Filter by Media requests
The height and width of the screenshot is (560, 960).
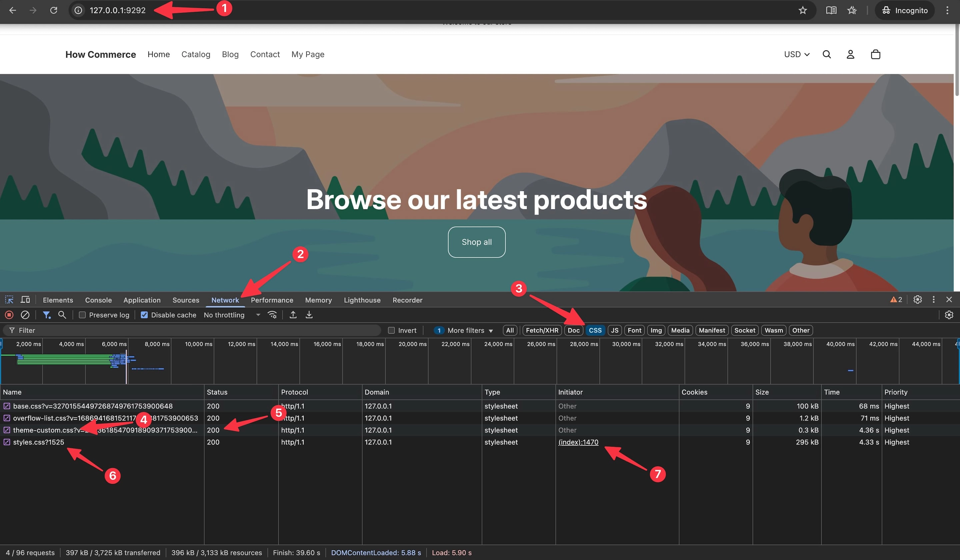pyautogui.click(x=680, y=331)
